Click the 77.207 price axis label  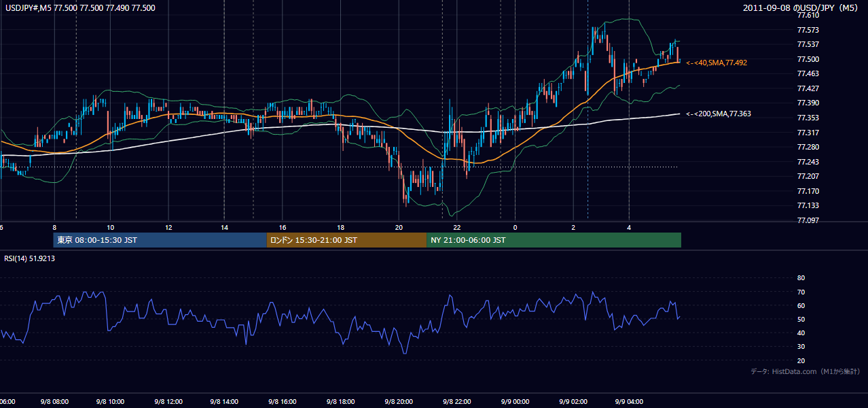808,176
